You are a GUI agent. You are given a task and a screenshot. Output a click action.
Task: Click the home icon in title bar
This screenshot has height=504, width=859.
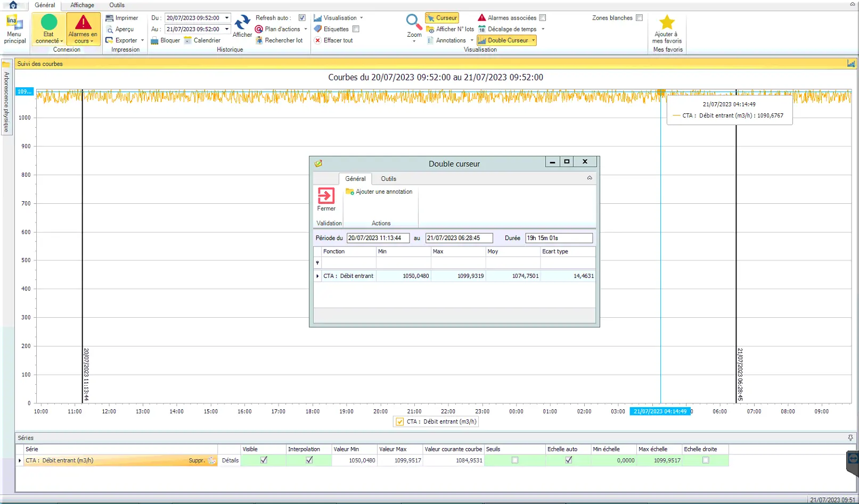coord(13,5)
